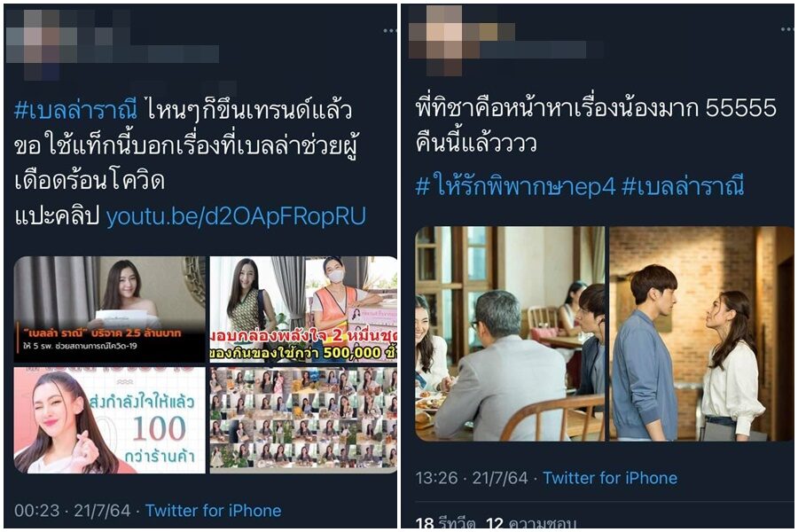Viewport: 798px width, 532px height.
Task: Open the right tweet's more options dots
Action: click(787, 30)
